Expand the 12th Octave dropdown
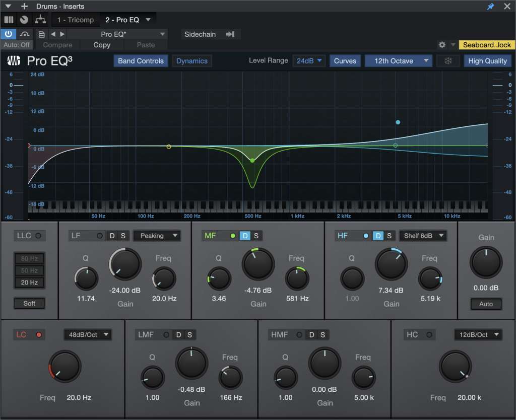The image size is (516, 420). point(399,61)
